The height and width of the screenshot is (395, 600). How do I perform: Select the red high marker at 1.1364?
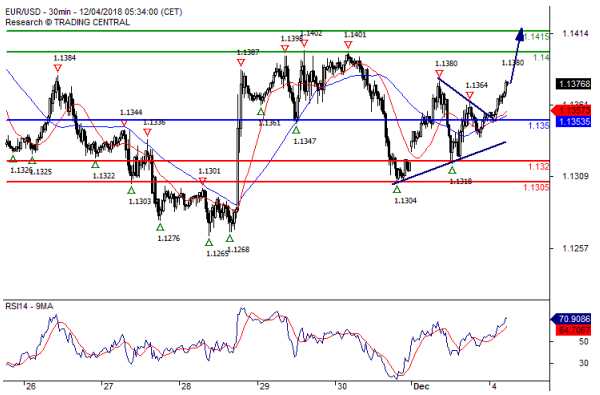(470, 96)
